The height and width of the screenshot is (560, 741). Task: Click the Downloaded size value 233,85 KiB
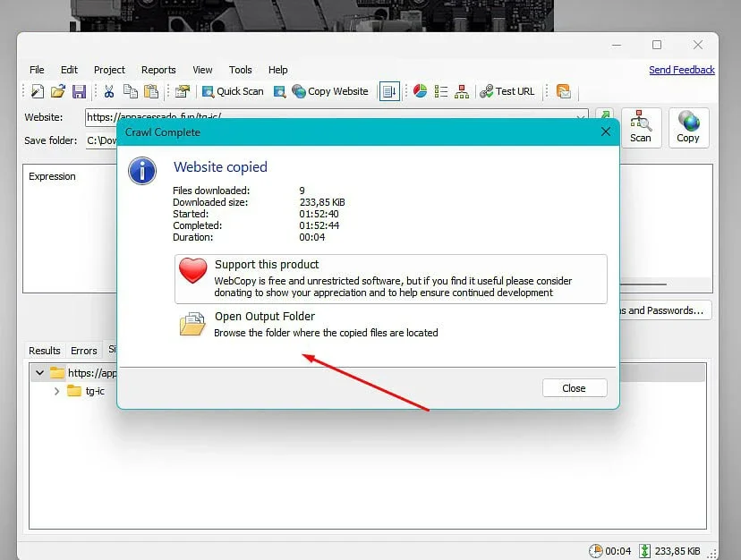[322, 202]
